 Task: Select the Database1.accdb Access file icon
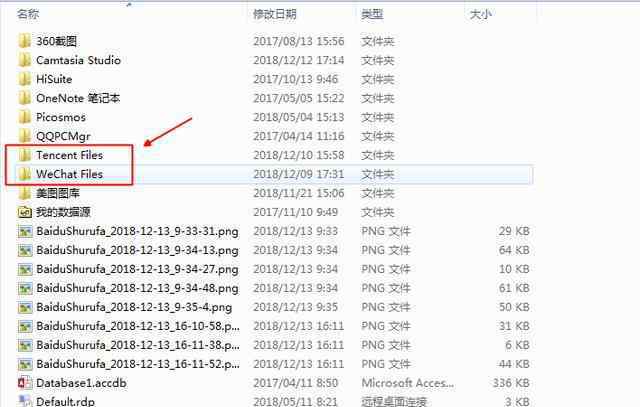coord(24,383)
